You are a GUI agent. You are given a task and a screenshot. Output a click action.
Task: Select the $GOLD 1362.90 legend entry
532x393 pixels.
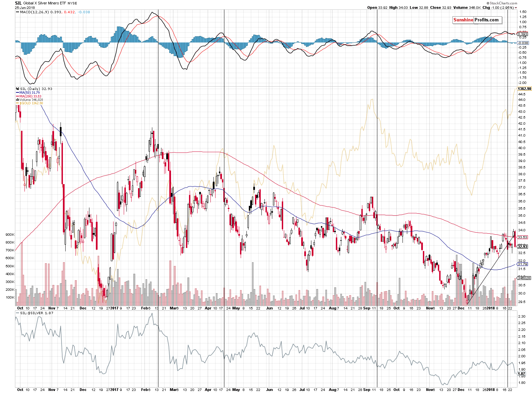[x=31, y=103]
